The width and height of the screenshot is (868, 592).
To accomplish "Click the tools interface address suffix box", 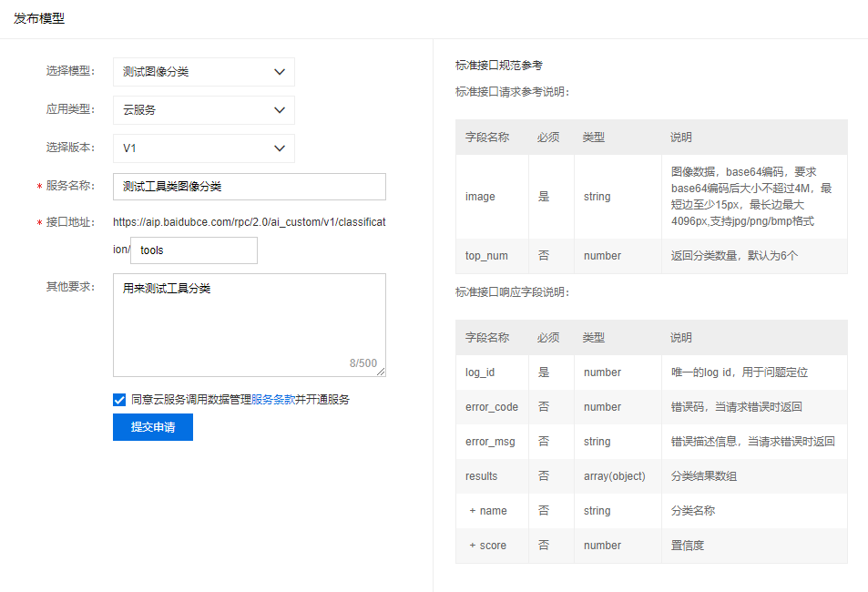I will [193, 250].
